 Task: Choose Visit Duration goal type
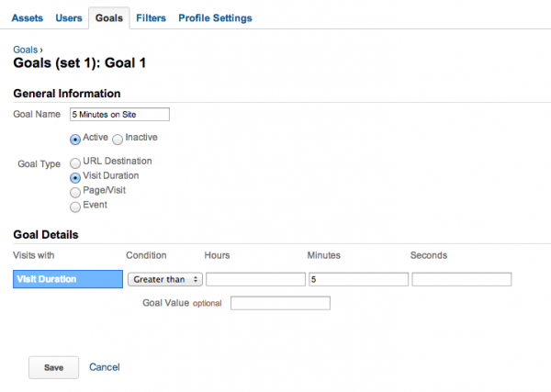pos(75,177)
